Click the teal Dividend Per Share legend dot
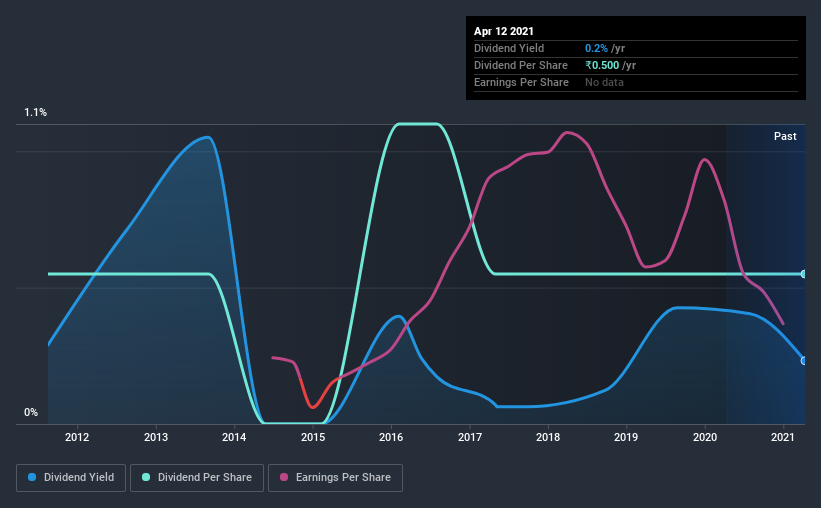The height and width of the screenshot is (508, 821). (x=146, y=477)
